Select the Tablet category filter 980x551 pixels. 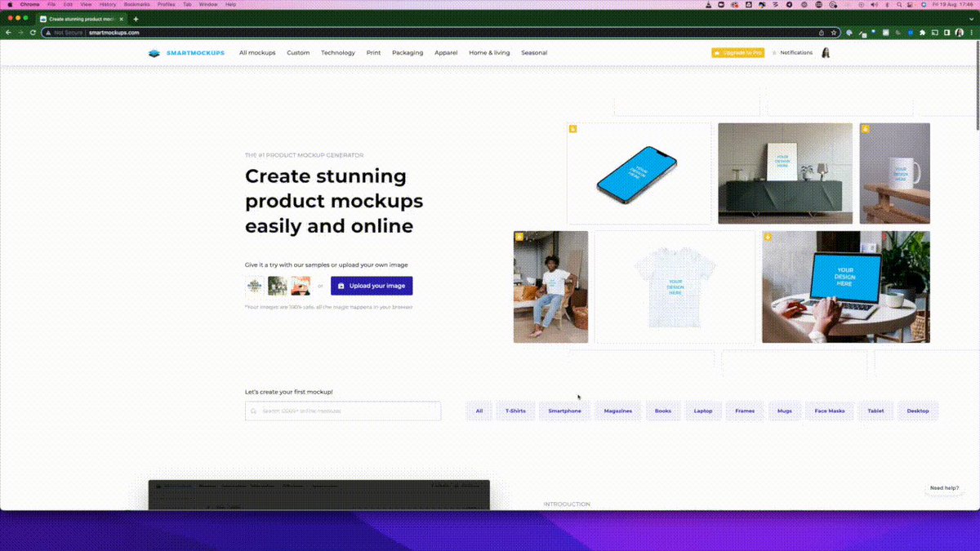(875, 411)
